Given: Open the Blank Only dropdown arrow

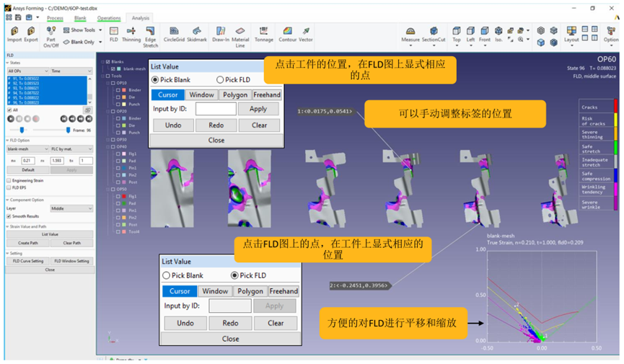Looking at the screenshot, I should point(100,42).
